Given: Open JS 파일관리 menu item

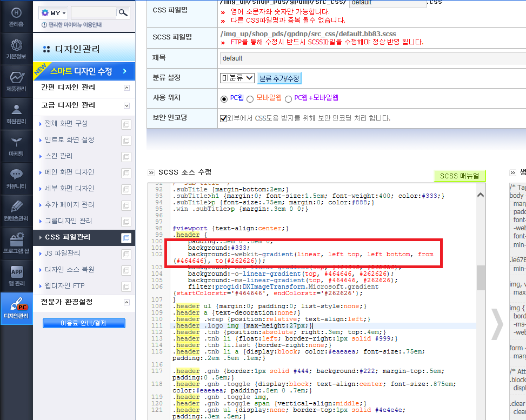Looking at the screenshot, I should pos(62,254).
